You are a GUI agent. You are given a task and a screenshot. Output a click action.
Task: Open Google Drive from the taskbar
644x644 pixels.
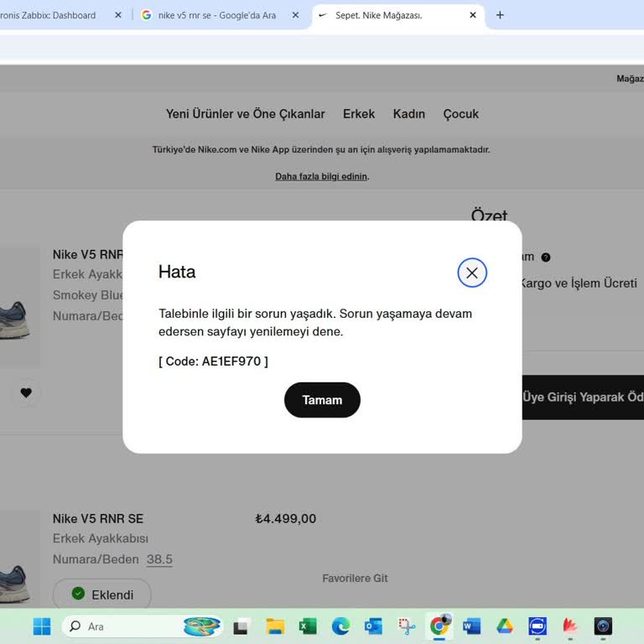click(x=505, y=626)
